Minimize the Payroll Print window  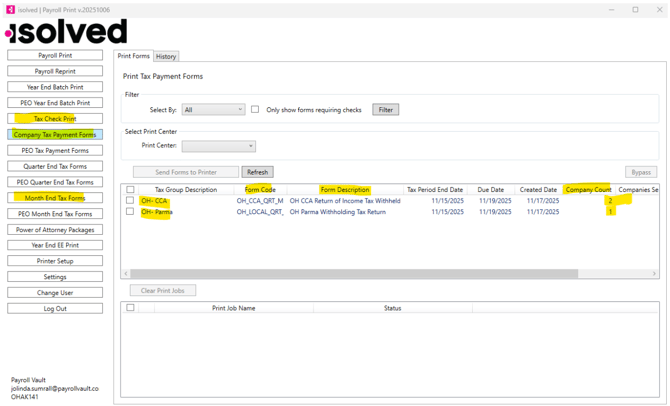[611, 9]
